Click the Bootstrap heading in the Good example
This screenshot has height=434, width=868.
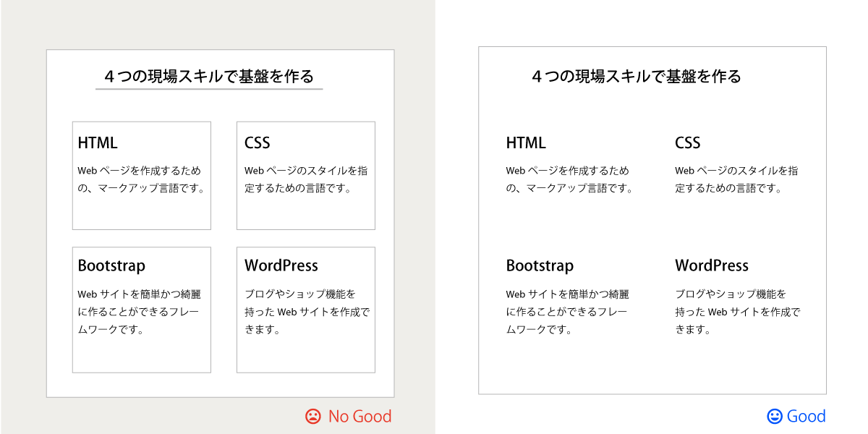pyautogui.click(x=540, y=266)
